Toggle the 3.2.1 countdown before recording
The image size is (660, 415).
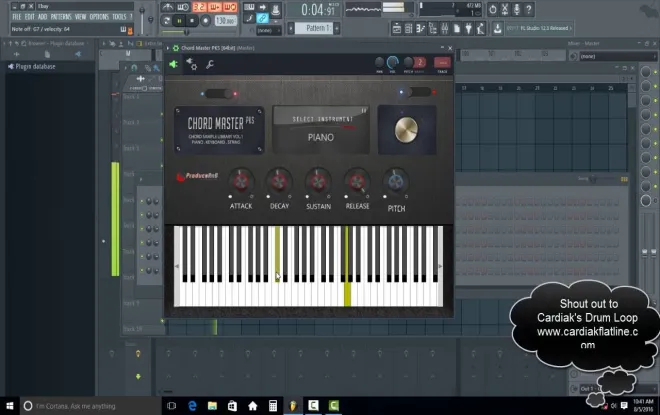pos(199,7)
